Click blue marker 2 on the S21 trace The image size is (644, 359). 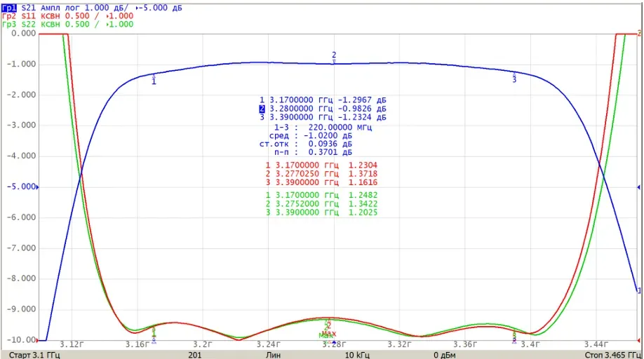pos(334,57)
